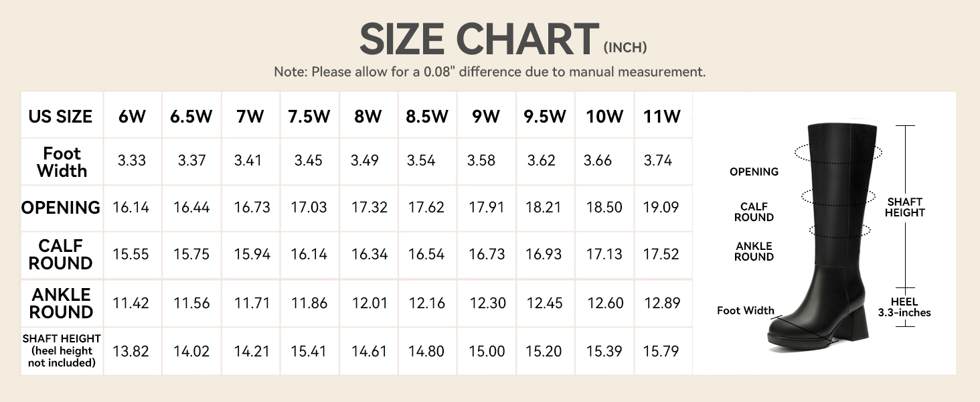Click the (INCH) unit label

(x=625, y=48)
